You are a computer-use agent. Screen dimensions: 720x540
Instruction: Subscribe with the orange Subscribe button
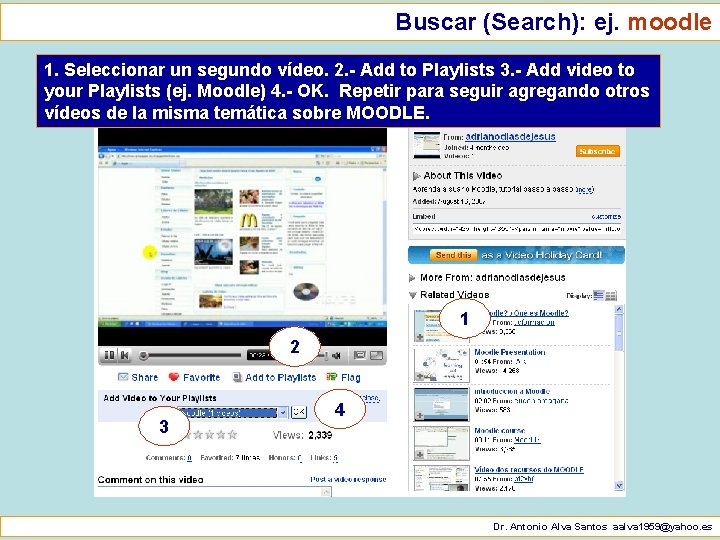pos(597,151)
